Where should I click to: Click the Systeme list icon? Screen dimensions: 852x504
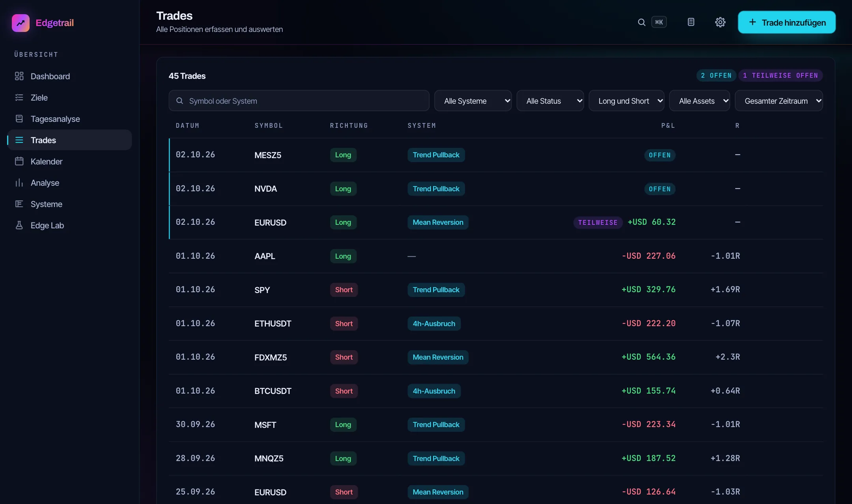coord(19,204)
